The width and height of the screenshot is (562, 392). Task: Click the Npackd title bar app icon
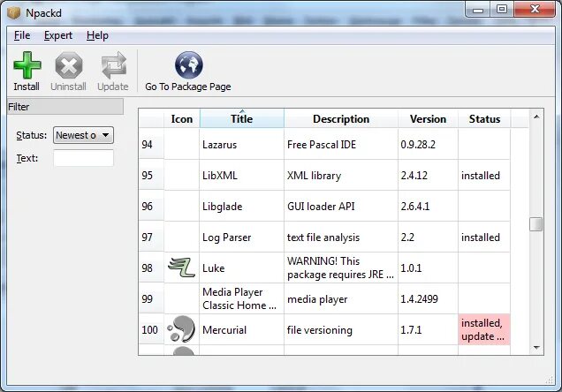13,13
